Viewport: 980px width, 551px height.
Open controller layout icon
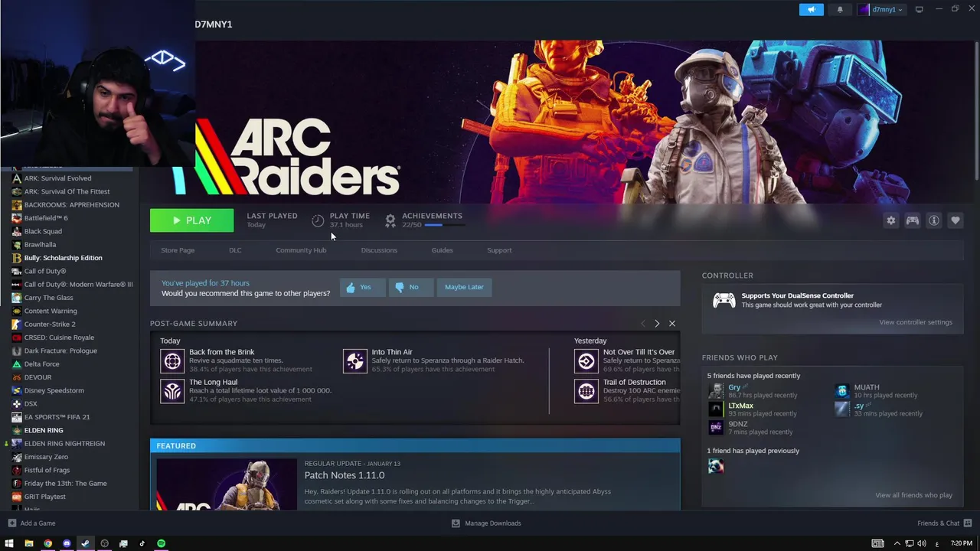(x=913, y=220)
